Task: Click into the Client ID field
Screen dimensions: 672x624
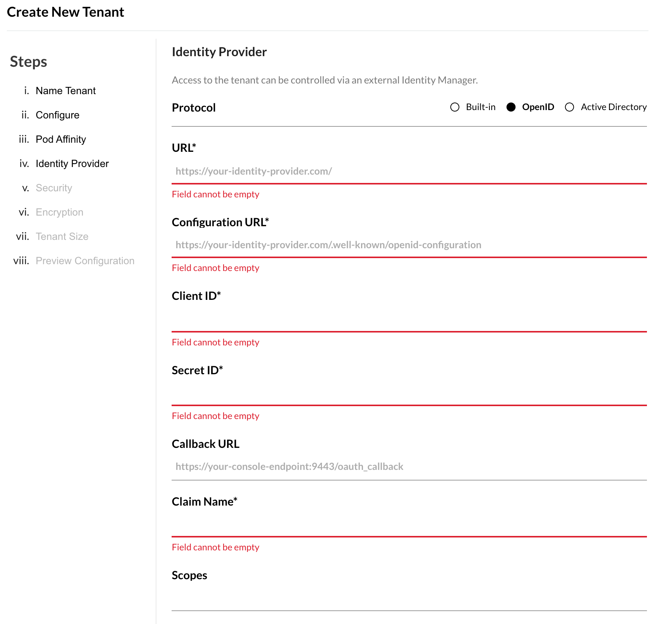Action: coord(409,319)
